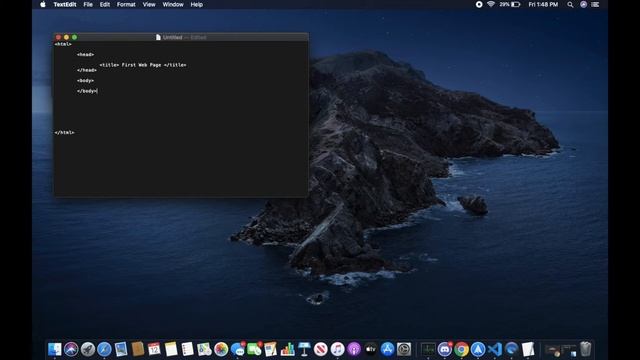
Task: Click the date and time clock
Action: point(543,4)
